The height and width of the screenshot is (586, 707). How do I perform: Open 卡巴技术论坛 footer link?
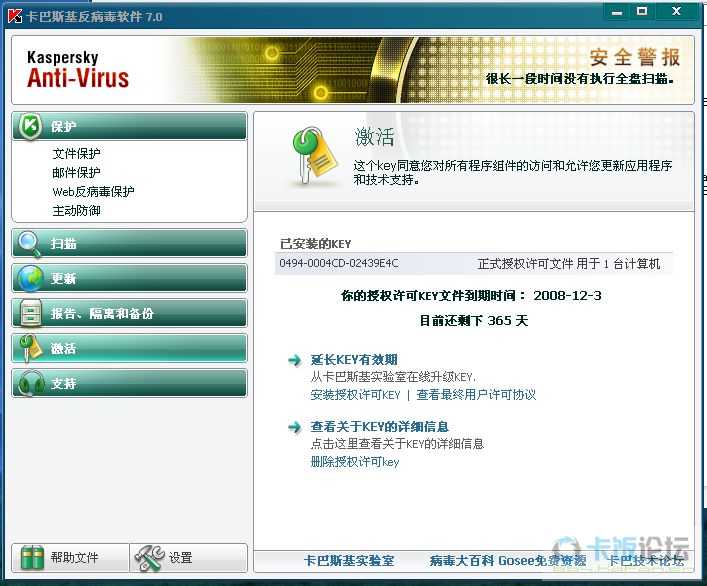[x=646, y=561]
